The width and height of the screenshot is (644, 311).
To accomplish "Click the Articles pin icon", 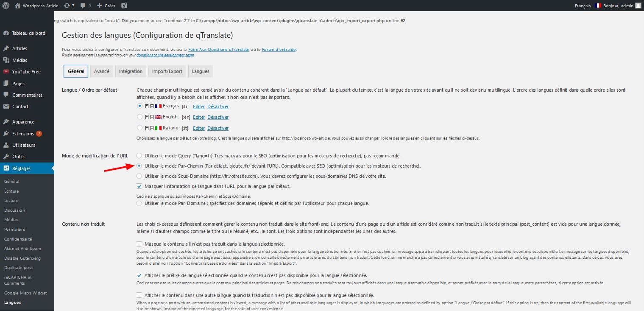I will pos(6,48).
